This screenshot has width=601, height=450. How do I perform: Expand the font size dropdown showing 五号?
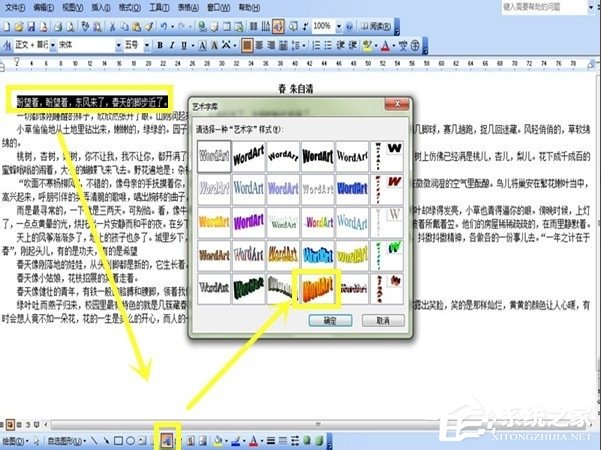(146, 45)
